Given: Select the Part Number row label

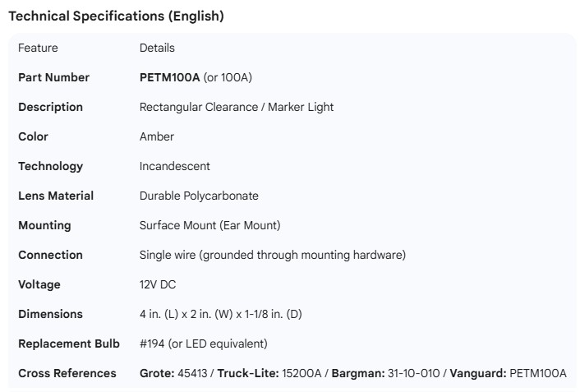Looking at the screenshot, I should click(x=53, y=77).
